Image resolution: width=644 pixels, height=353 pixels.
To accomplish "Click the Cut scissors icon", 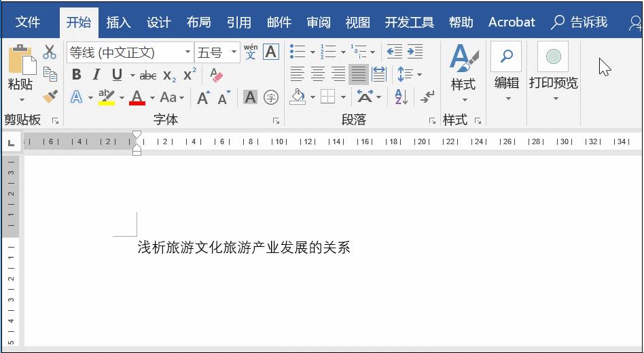I will 50,52.
